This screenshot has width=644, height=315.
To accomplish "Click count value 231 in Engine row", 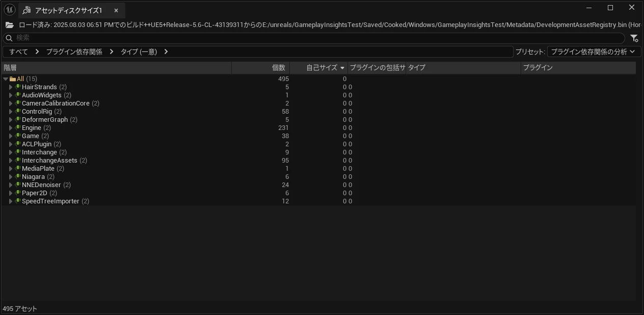I will click(283, 128).
